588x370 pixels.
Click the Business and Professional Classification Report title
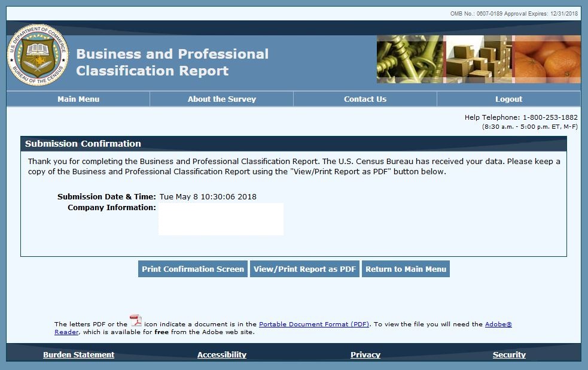172,62
